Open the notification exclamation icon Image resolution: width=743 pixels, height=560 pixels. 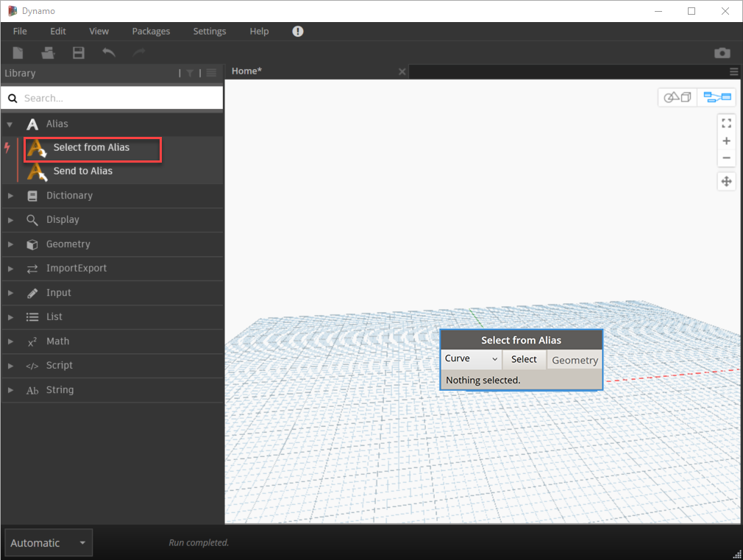[298, 32]
